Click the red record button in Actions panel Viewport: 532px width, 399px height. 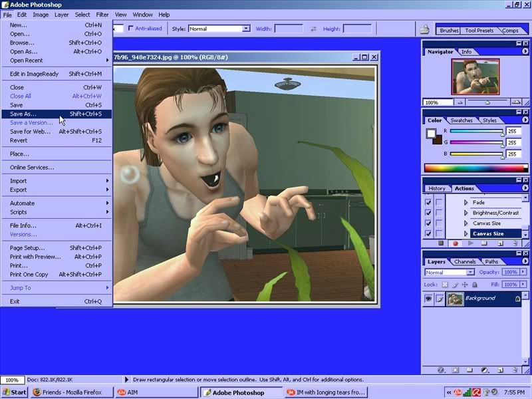point(456,243)
